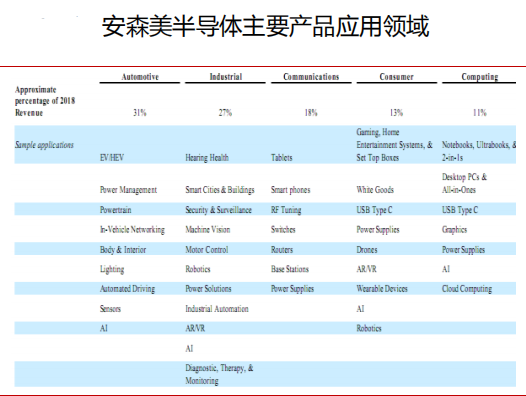Click USB Type C in Computing column
This screenshot has width=526, height=396.
[460, 210]
